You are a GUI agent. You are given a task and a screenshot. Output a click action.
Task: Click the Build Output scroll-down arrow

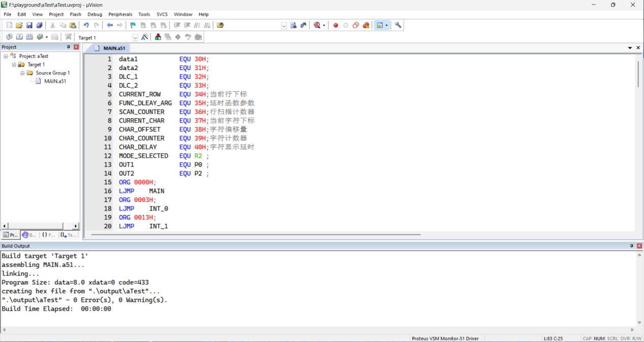pos(639,323)
